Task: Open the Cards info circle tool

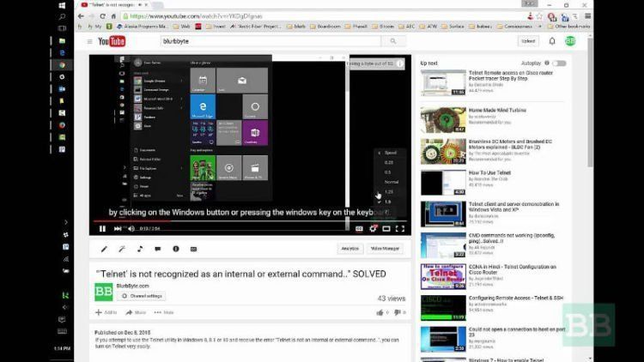Action: point(176,249)
